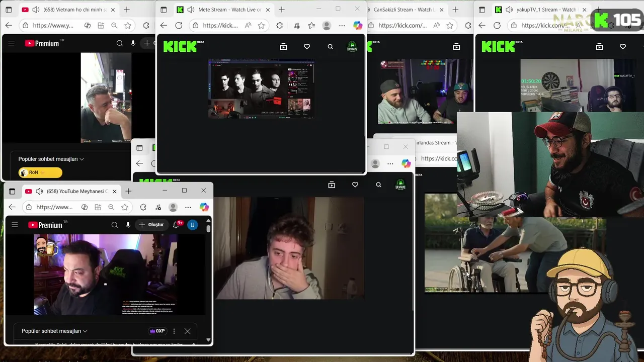Select the YouTube Meyhanesi tab
The width and height of the screenshot is (644, 362).
[70, 191]
